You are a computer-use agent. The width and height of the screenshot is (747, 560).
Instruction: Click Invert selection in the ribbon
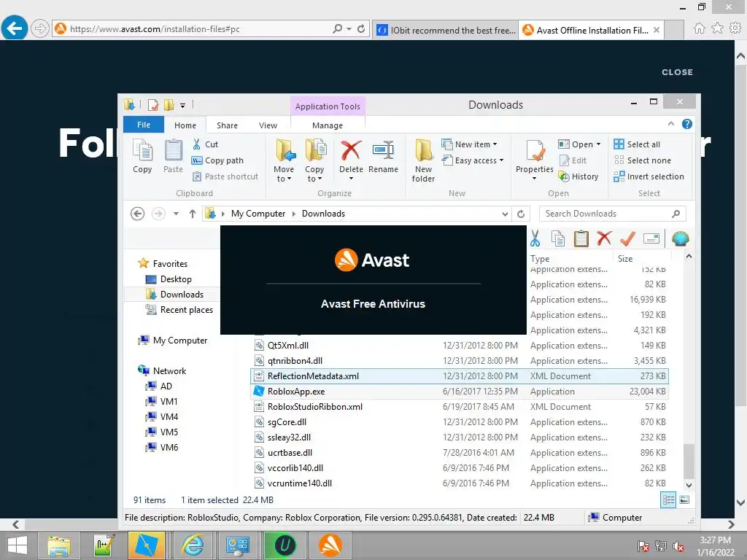click(x=649, y=176)
